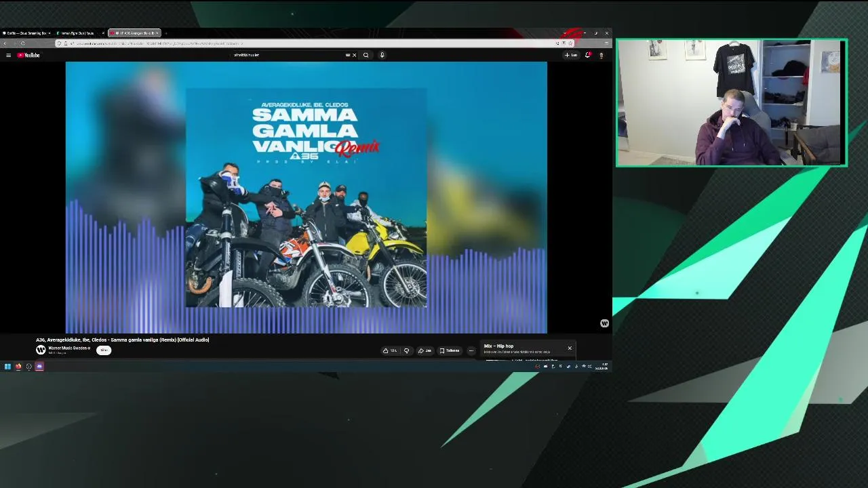This screenshot has height=488, width=868.
Task: Click the taskbar clock
Action: (x=602, y=367)
